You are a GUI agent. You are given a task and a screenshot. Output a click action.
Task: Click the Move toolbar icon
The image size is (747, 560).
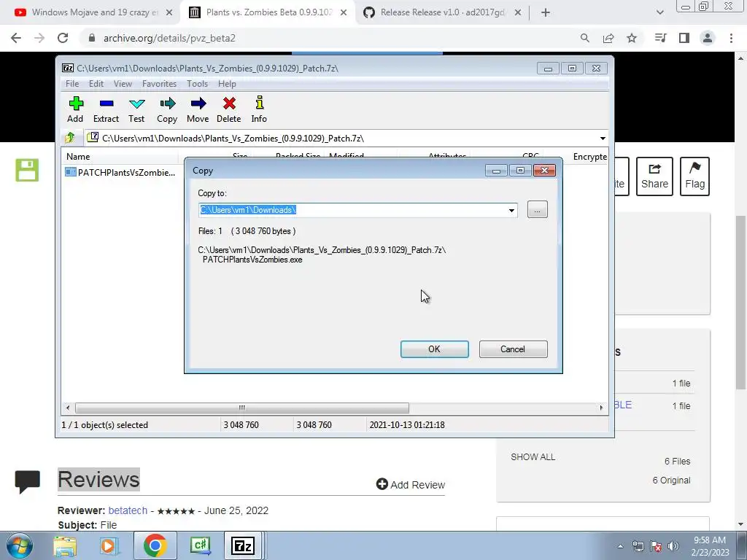click(x=198, y=109)
